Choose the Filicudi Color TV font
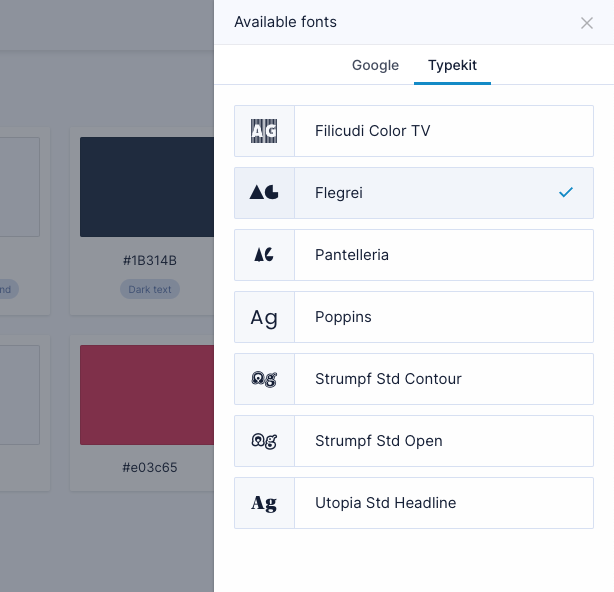614x592 pixels. 372,131
